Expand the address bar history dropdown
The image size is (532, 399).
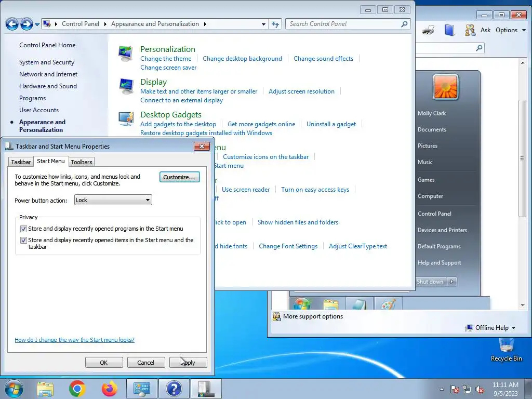263,24
